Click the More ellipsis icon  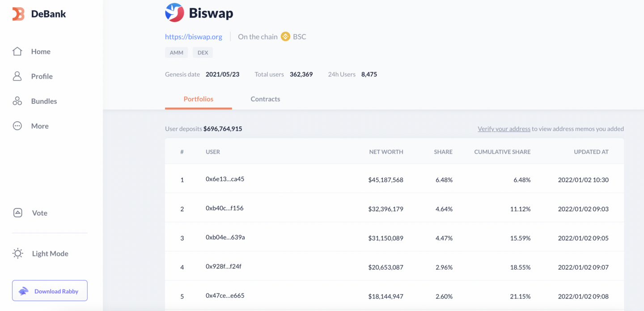point(17,126)
